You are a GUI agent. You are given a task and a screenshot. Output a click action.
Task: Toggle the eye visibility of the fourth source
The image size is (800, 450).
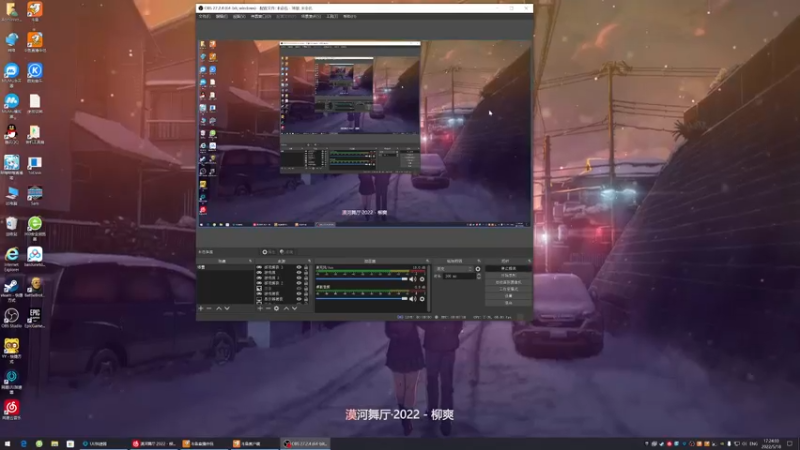[x=299, y=283]
